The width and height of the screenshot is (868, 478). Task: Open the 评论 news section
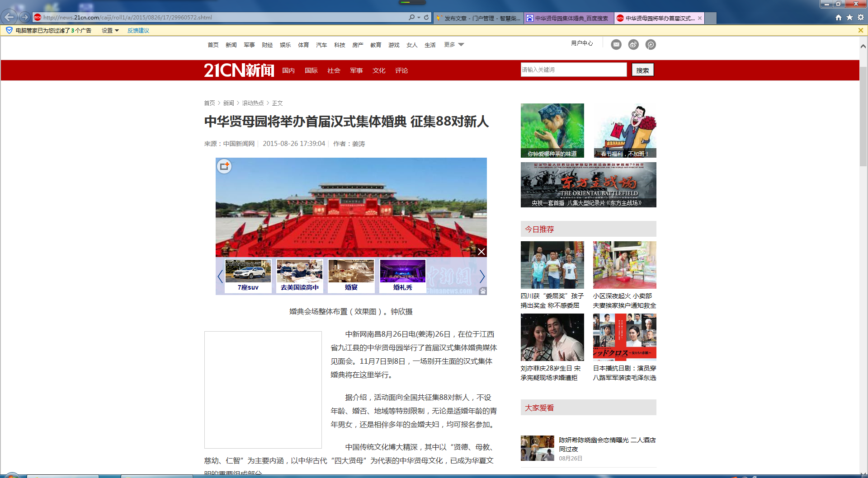pos(401,70)
